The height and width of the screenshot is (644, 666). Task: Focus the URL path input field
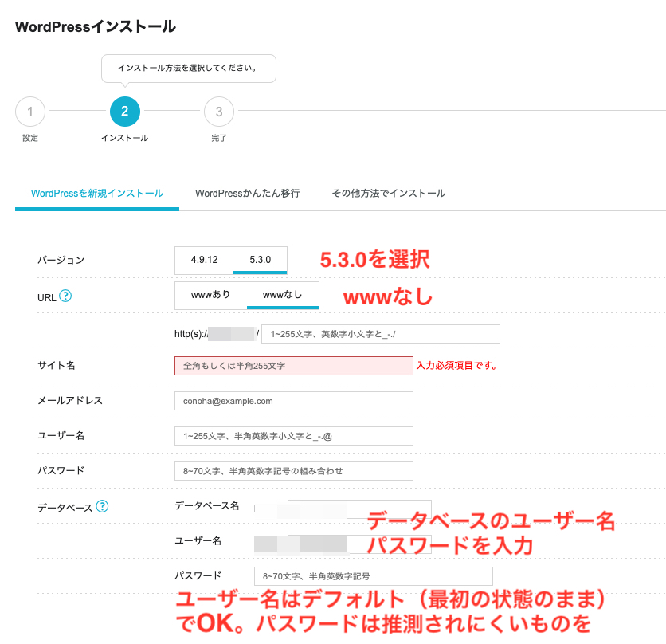coord(381,334)
